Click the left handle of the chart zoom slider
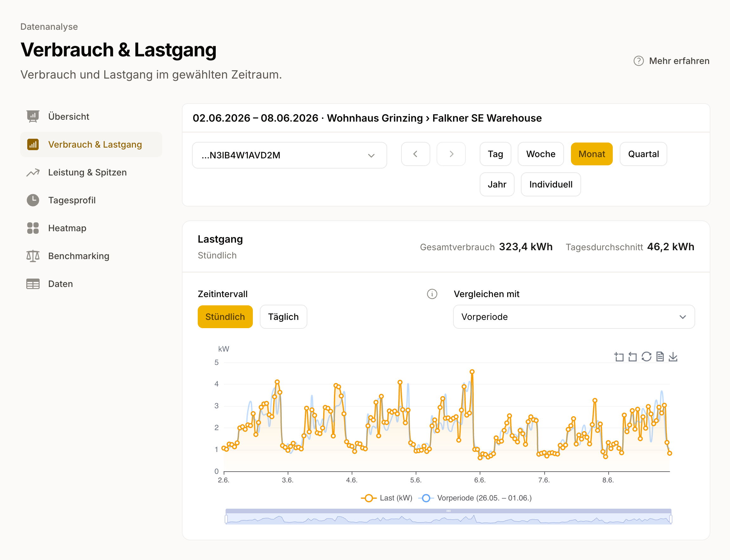Image resolution: width=730 pixels, height=560 pixels. (227, 519)
